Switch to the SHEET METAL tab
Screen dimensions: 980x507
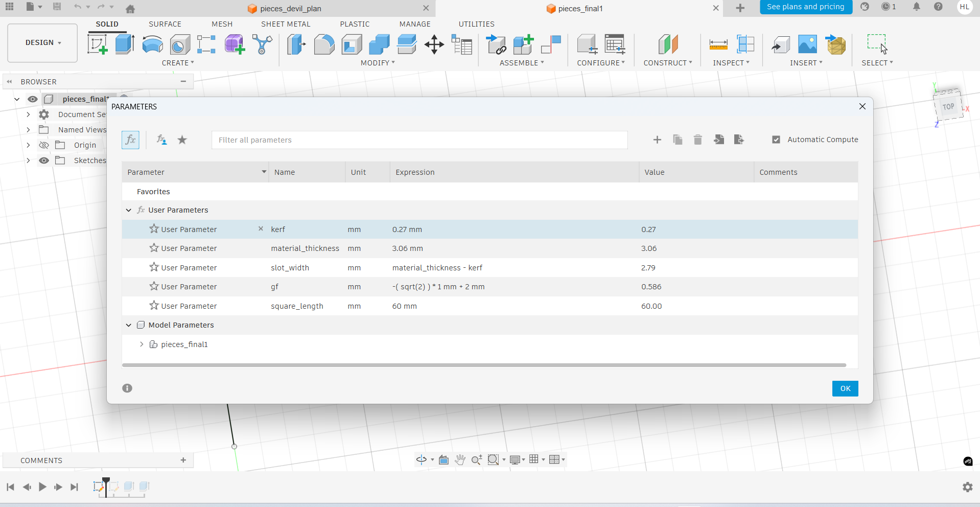click(x=286, y=24)
